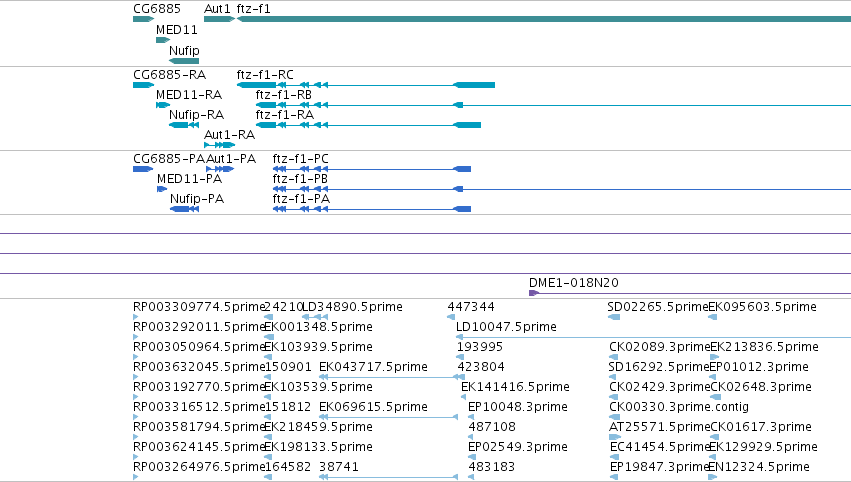This screenshot has width=851, height=482.
Task: Select the EC41454.5prime EST label
Action: pyautogui.click(x=660, y=448)
